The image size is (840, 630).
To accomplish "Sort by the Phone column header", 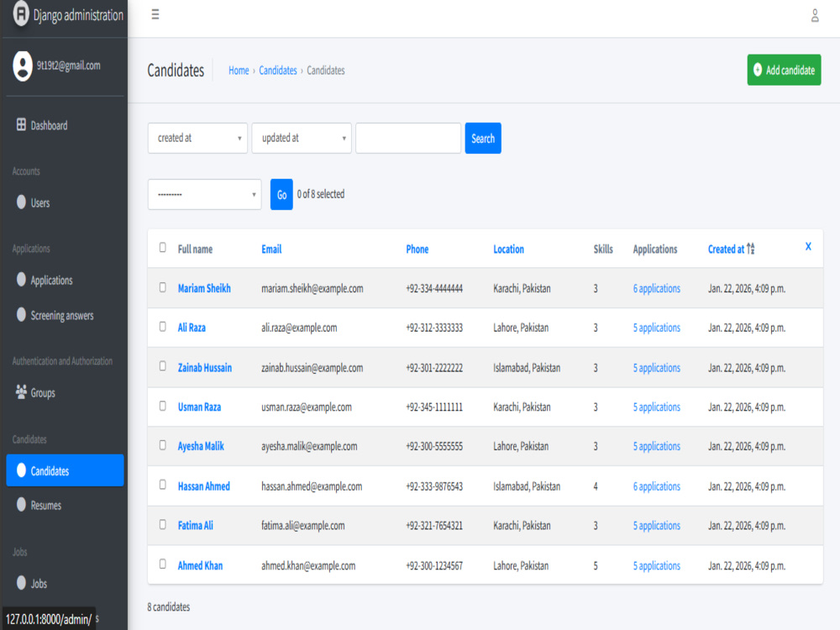I will 417,249.
